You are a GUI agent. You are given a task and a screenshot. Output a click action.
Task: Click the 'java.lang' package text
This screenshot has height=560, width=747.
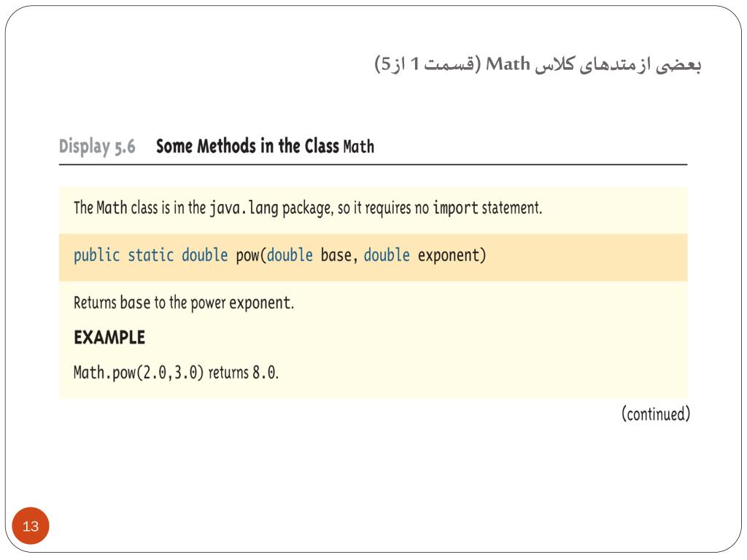(x=244, y=208)
